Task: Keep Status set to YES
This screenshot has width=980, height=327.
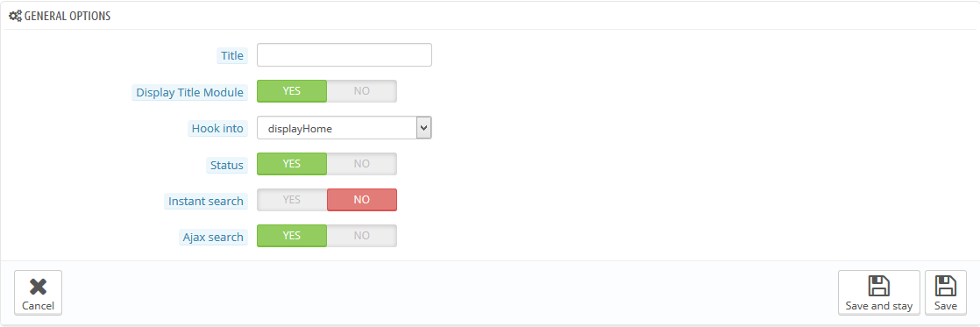Action: click(292, 164)
